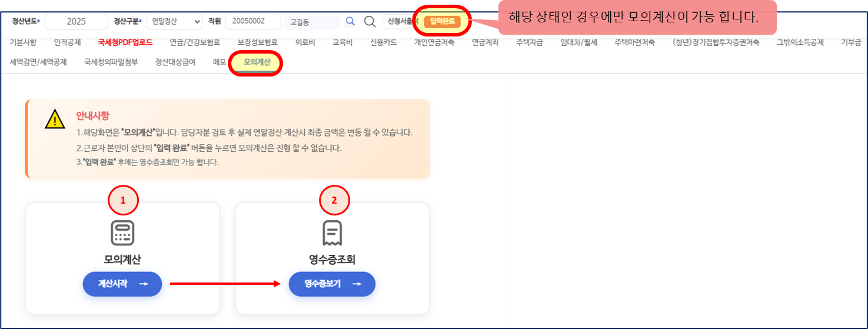Open the (청년)장기집합투자증권저축 tab

coord(716,42)
